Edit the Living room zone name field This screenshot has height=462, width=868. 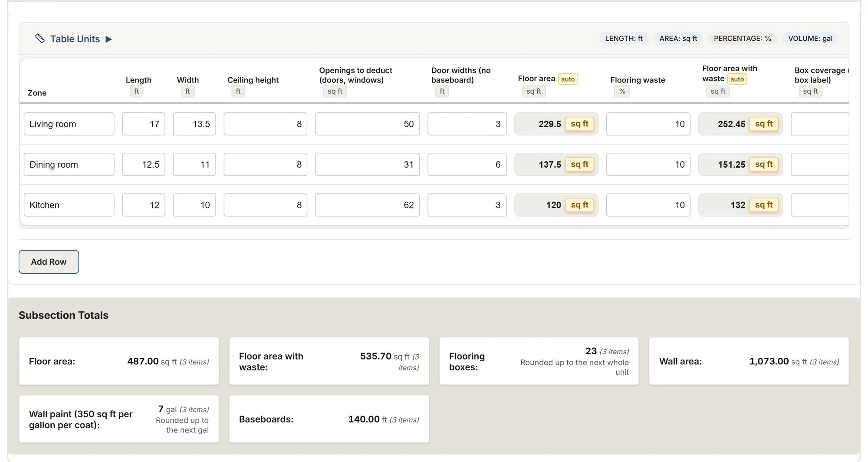[x=69, y=124]
